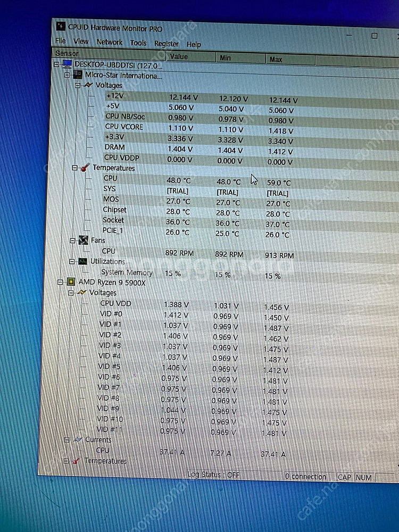Collapse the Ryzen Voltages group

pos(71,293)
